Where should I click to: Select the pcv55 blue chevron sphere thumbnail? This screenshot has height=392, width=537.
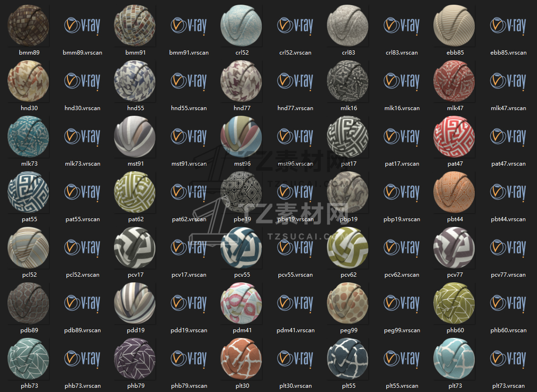[x=241, y=248]
